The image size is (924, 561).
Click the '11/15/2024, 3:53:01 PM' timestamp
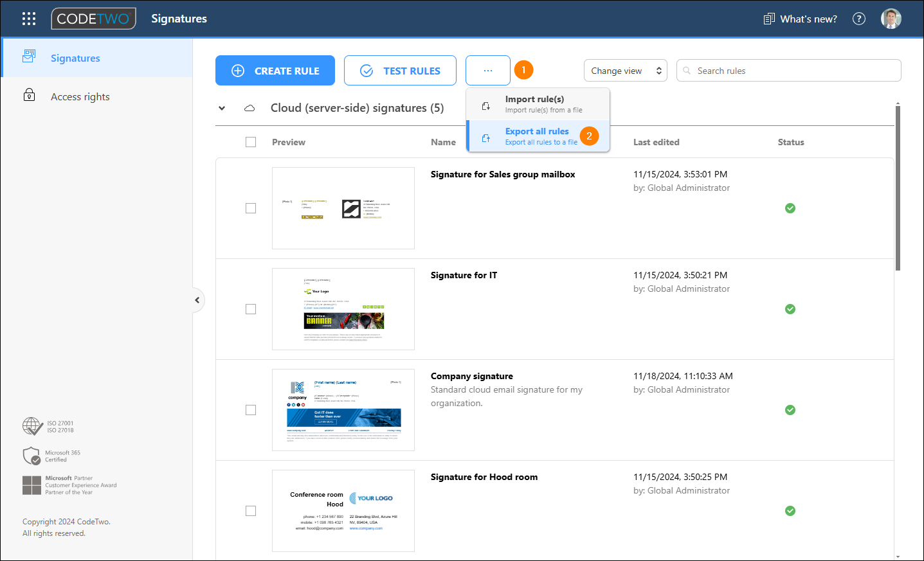click(x=680, y=174)
